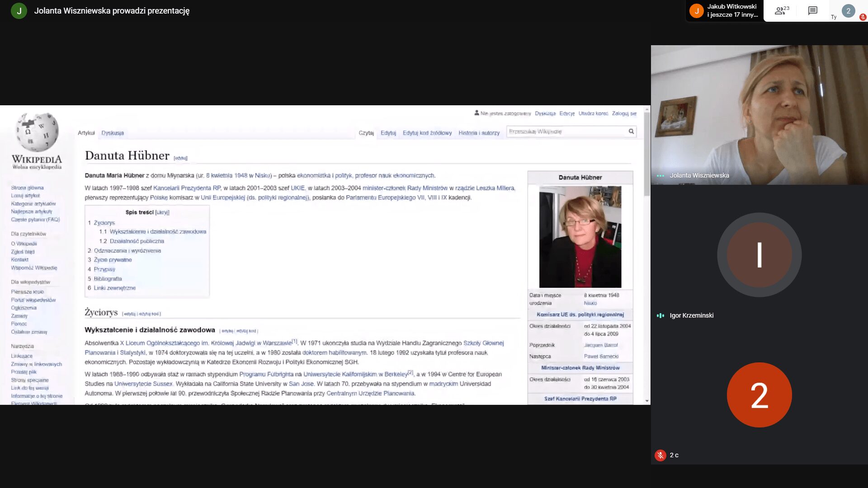The height and width of the screenshot is (488, 868).
Task: Open the participants list icon
Action: tap(781, 10)
